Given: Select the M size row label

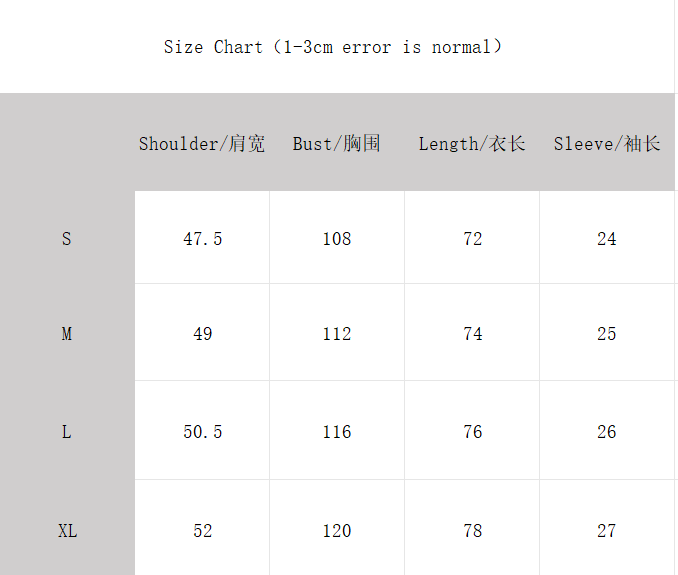Looking at the screenshot, I should (67, 334).
